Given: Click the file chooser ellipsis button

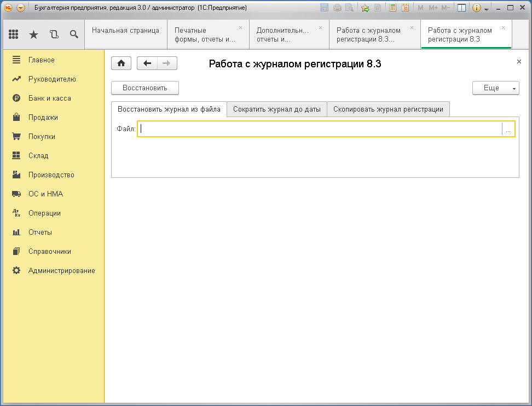Looking at the screenshot, I should 508,129.
